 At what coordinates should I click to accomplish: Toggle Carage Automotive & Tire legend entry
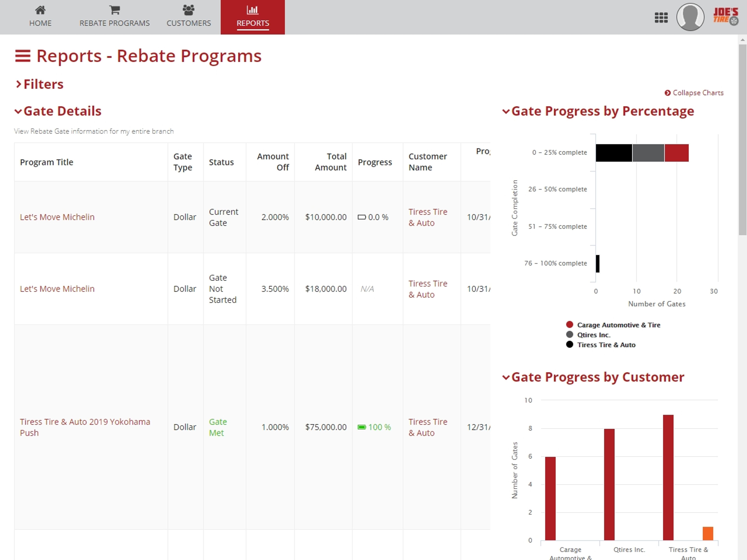point(613,325)
